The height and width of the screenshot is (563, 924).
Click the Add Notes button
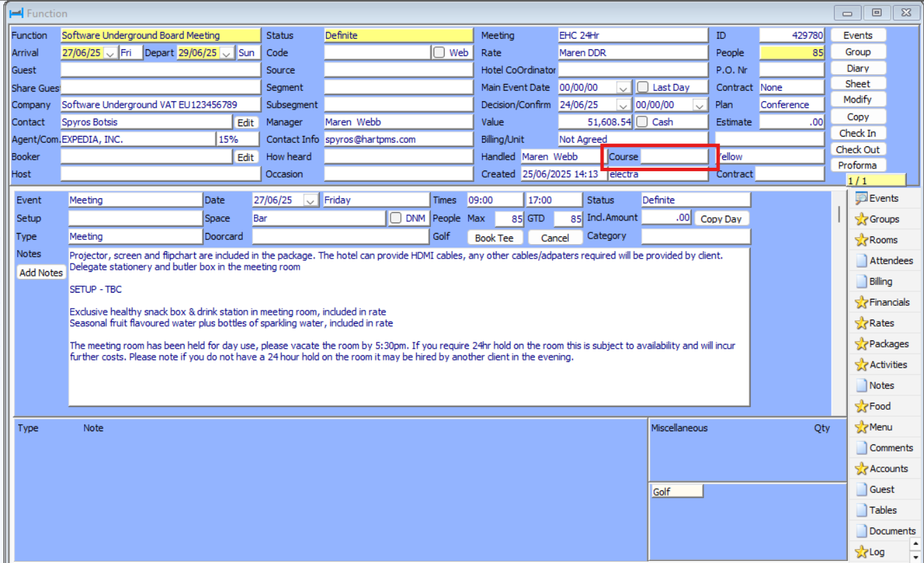point(41,272)
